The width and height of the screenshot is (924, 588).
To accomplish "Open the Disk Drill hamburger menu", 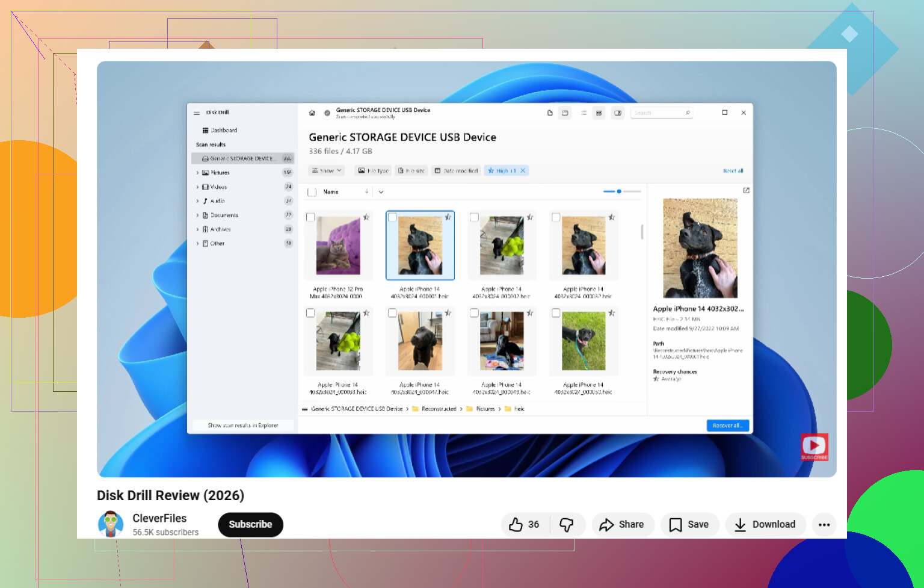I will pyautogui.click(x=197, y=113).
